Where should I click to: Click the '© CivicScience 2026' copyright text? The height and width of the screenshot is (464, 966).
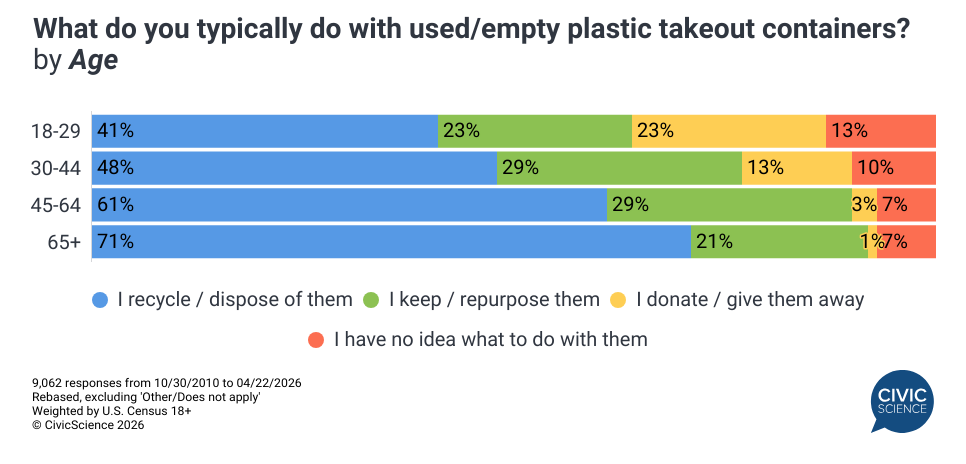(x=88, y=425)
